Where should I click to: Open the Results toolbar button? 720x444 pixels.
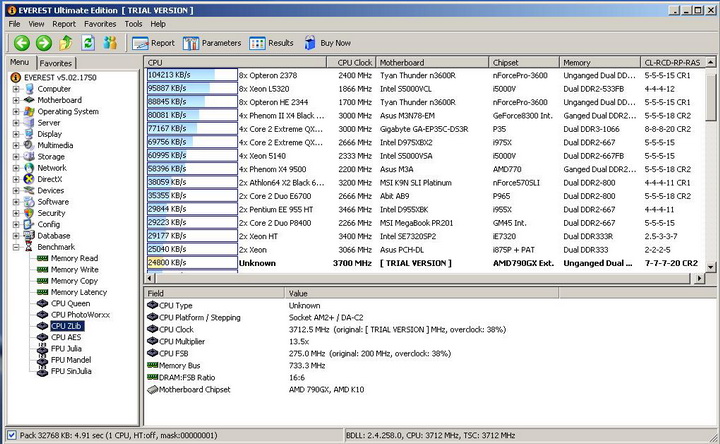[x=271, y=43]
